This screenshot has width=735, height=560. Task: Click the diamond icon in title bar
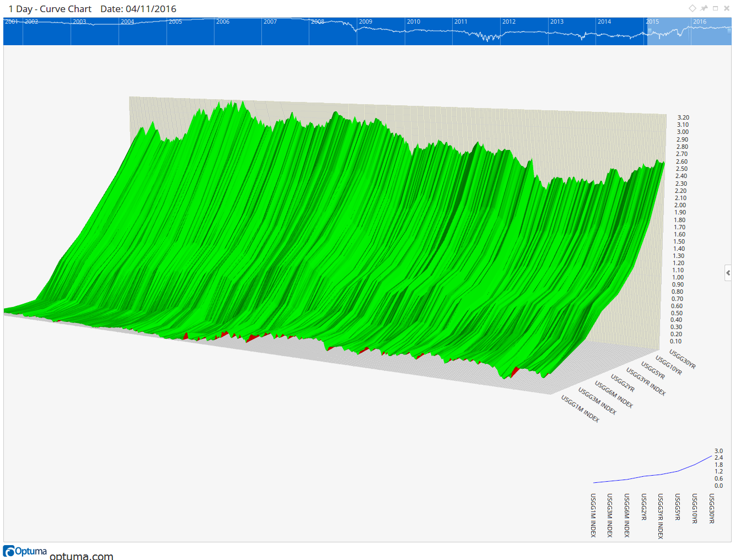[x=693, y=8]
